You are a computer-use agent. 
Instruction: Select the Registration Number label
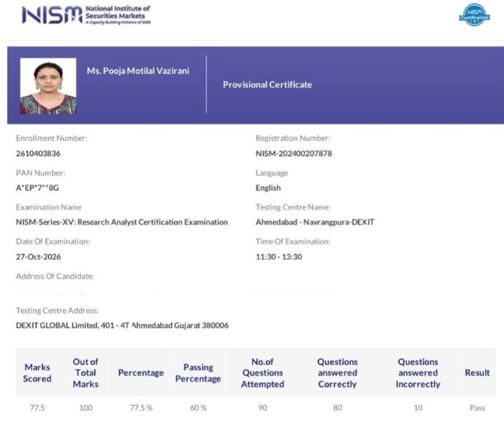(293, 138)
